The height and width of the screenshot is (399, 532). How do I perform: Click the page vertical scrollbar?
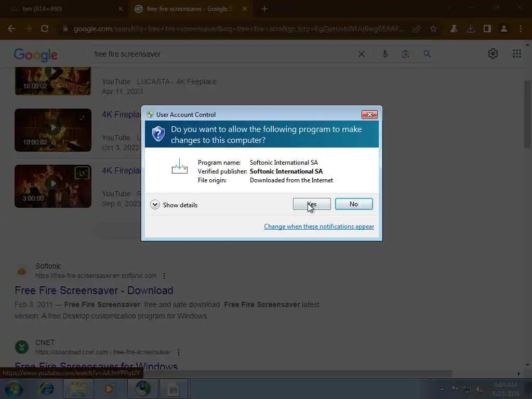[527, 114]
